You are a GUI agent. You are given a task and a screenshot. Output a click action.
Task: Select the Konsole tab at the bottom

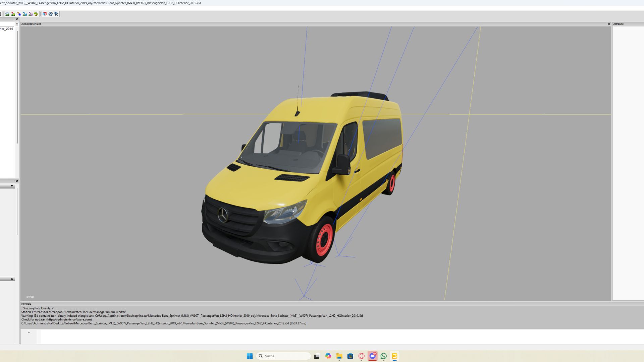tap(26, 303)
